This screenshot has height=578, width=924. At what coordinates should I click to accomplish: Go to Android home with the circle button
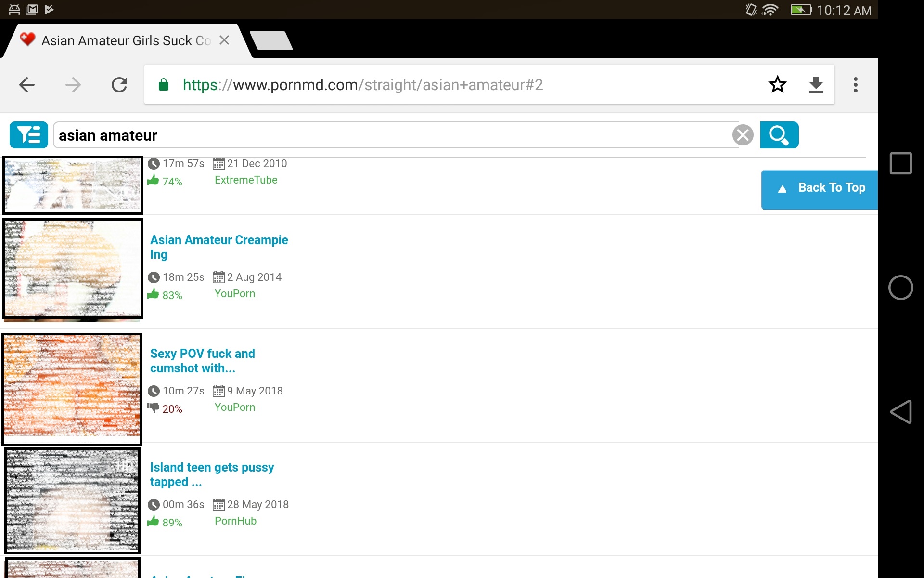click(901, 288)
